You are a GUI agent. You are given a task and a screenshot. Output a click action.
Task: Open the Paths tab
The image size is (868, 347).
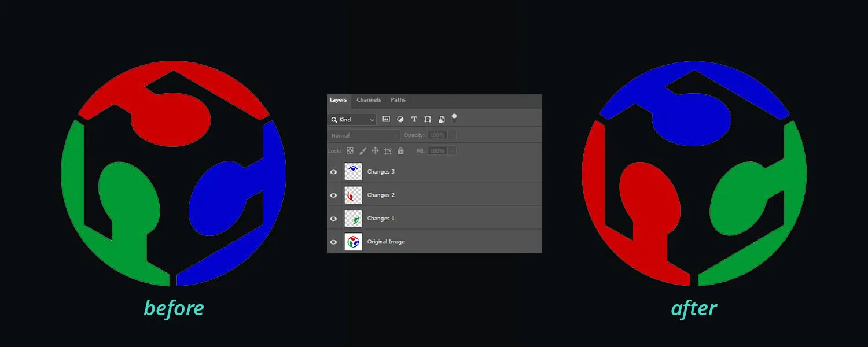[x=398, y=100]
